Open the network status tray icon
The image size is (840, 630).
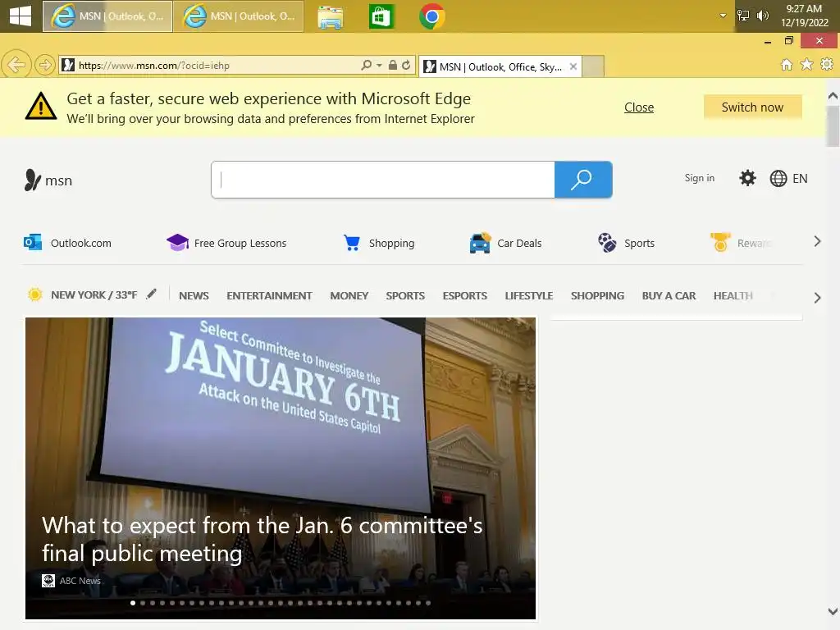pyautogui.click(x=743, y=16)
